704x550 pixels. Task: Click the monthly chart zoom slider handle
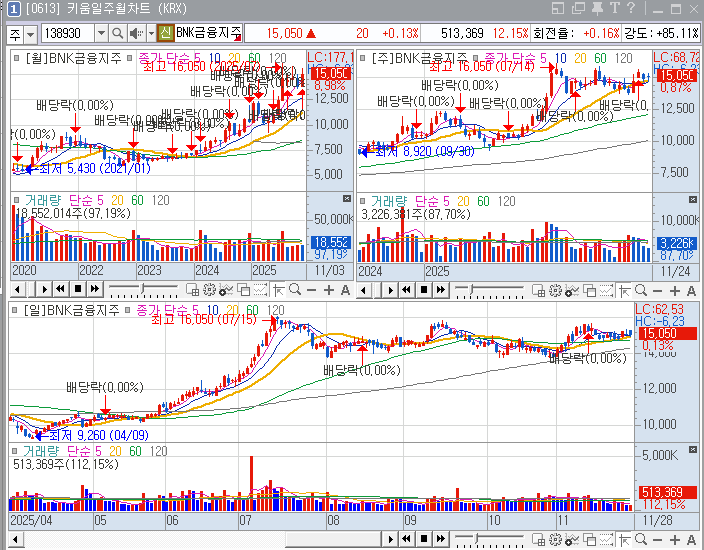tap(143, 288)
